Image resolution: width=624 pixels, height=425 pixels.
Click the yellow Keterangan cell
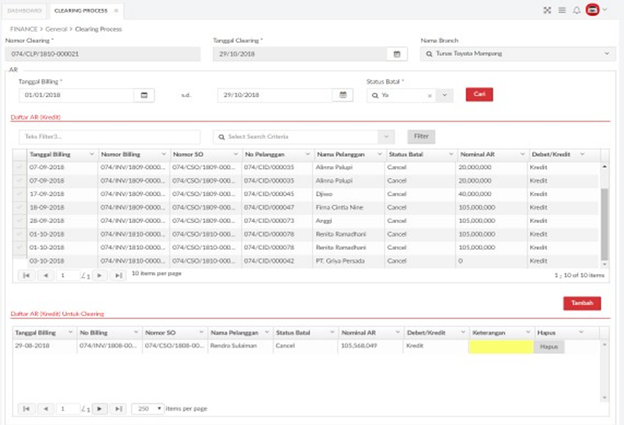coord(501,347)
